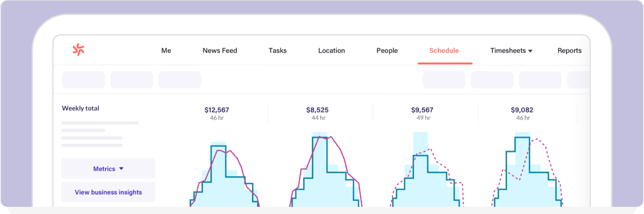Click the Deputy starburst logo

point(79,50)
